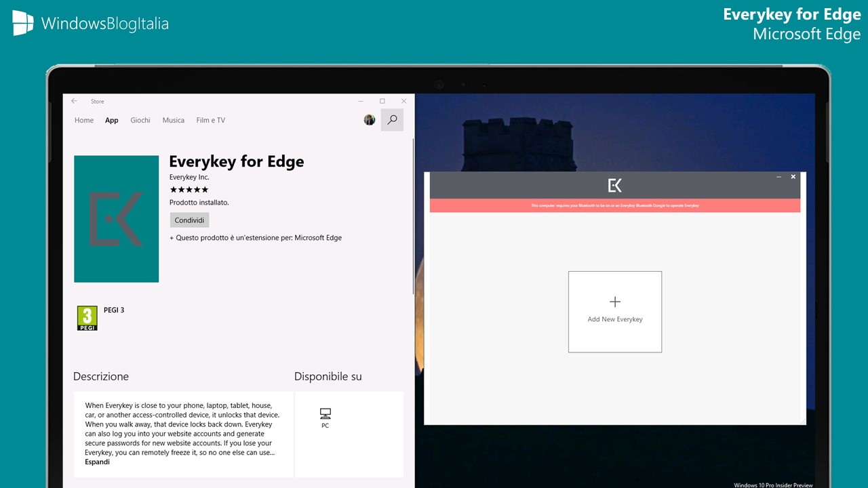Open the user profile avatar
The height and width of the screenshot is (488, 868).
tap(370, 120)
